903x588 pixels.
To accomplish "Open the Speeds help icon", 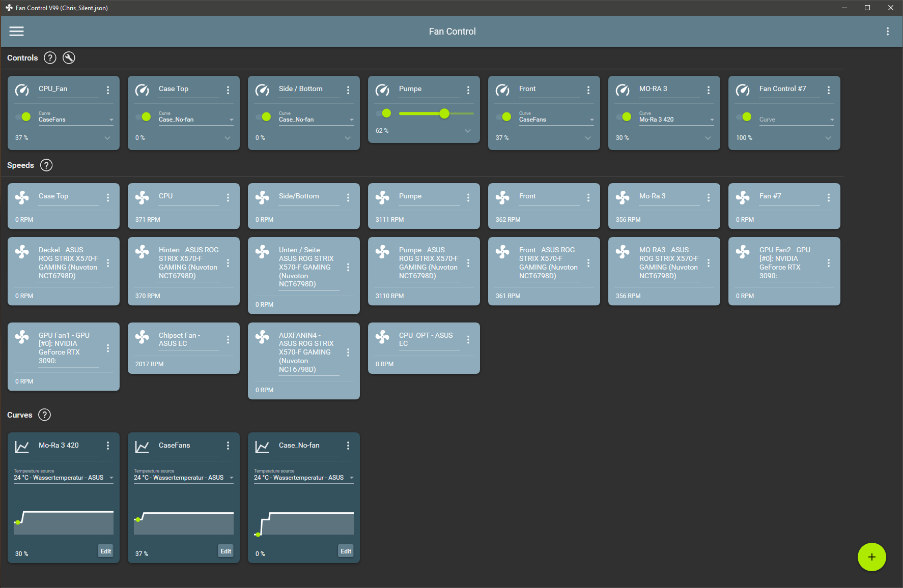I will tap(46, 165).
